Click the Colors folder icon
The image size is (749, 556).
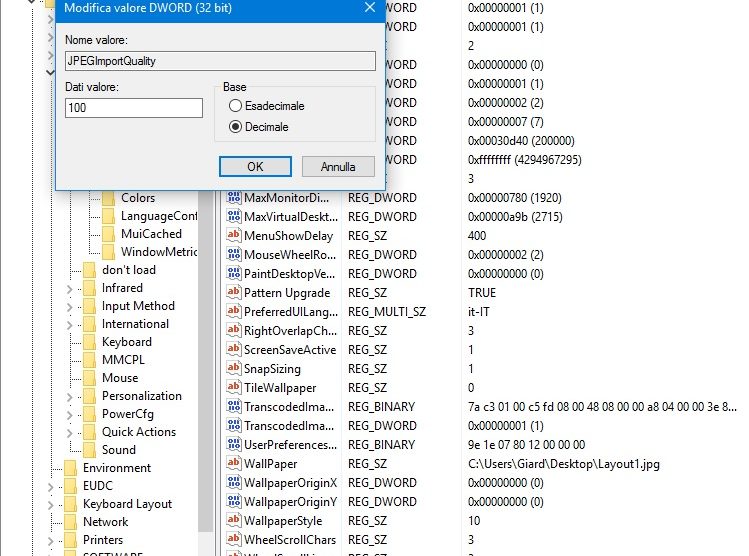click(x=108, y=198)
